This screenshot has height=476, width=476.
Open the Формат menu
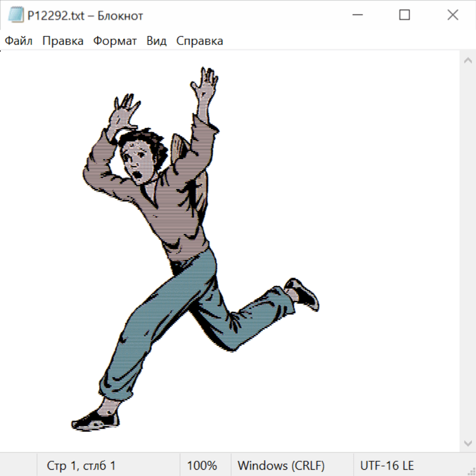click(x=115, y=41)
